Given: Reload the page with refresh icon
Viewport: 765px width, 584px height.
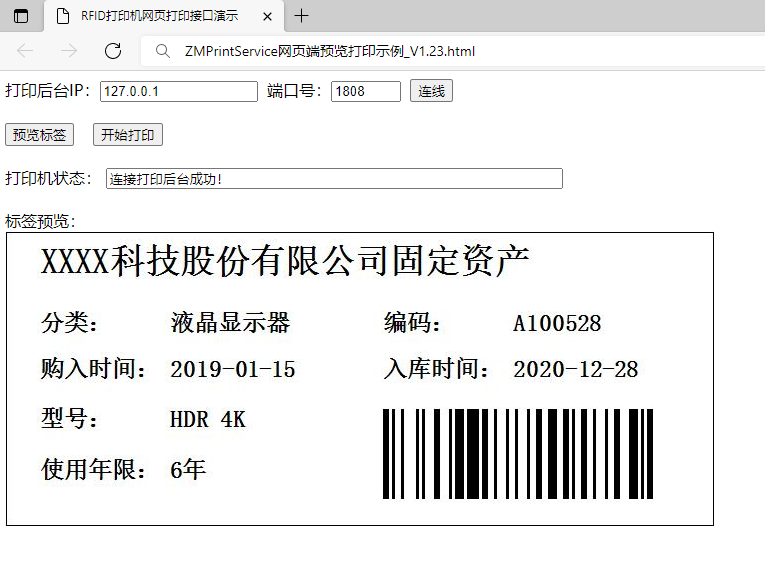Looking at the screenshot, I should point(113,51).
